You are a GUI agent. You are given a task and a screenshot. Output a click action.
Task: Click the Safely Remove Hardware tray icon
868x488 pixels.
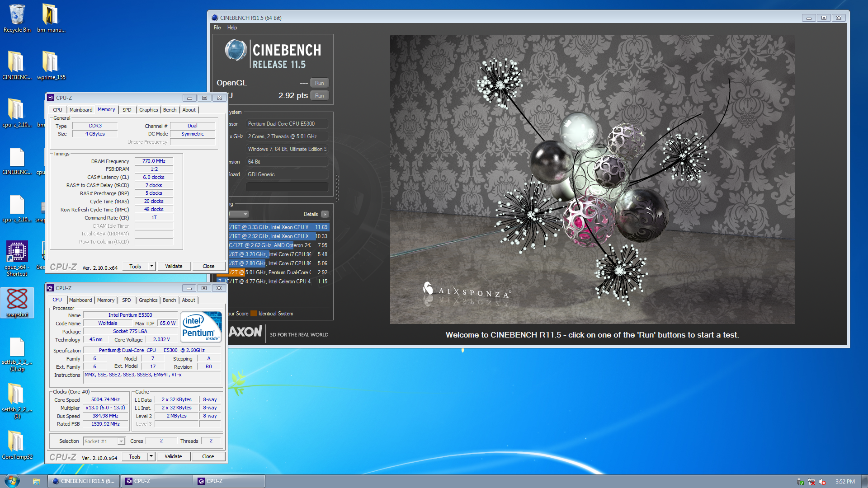(800, 482)
